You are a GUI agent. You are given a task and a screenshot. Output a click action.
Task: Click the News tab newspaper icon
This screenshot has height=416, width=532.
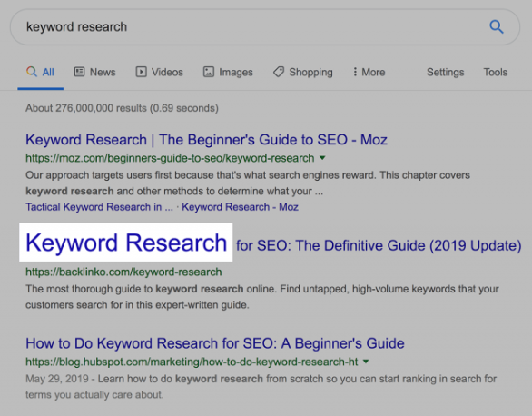click(x=79, y=72)
